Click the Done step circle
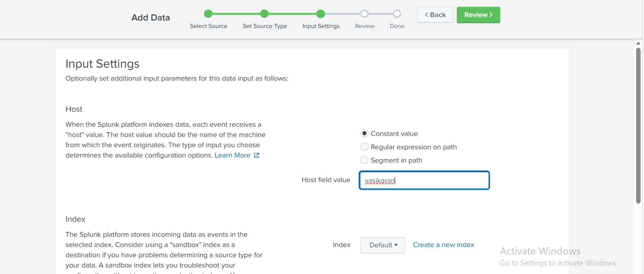 (397, 14)
